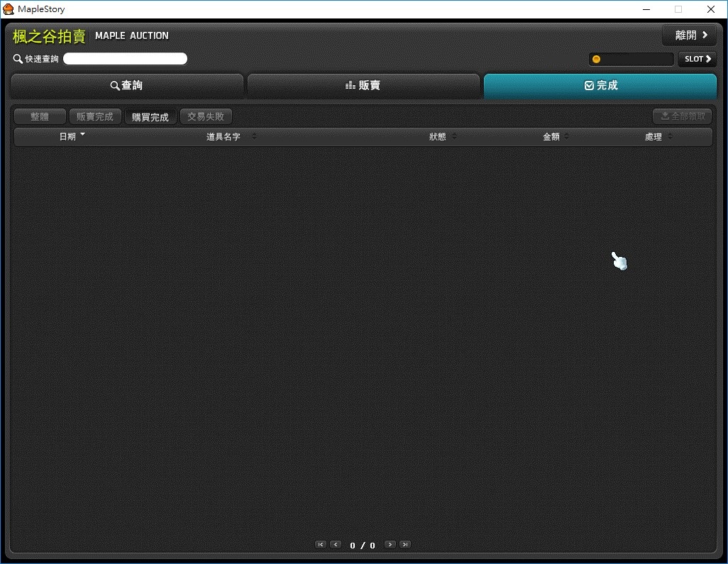Viewport: 728px width, 564px height.
Task: Sort the list by 處理 column
Action: coord(669,137)
